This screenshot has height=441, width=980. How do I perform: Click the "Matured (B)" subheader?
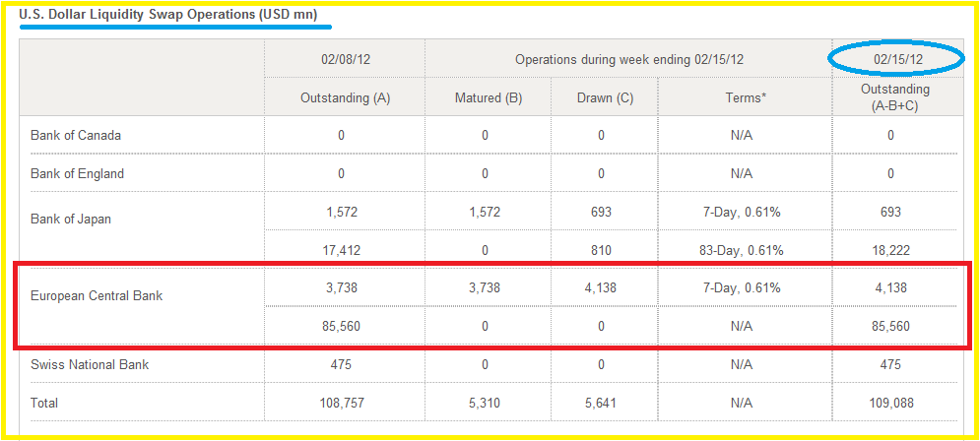click(x=489, y=98)
